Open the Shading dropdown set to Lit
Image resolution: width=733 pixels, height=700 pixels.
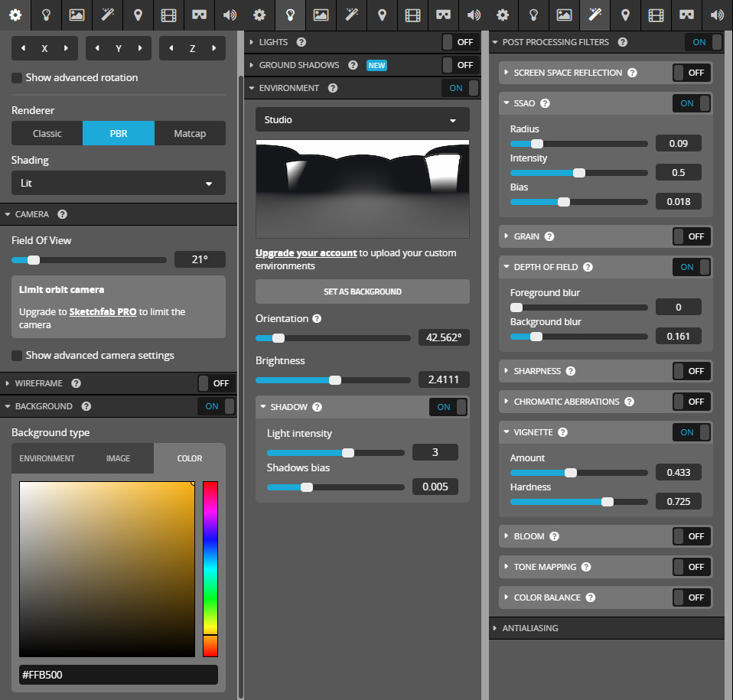coord(118,184)
